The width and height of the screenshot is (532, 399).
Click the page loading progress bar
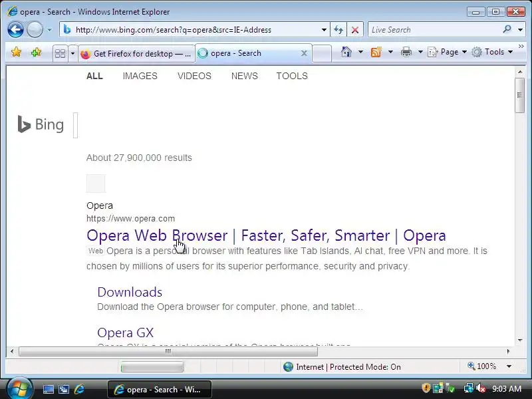[152, 367]
